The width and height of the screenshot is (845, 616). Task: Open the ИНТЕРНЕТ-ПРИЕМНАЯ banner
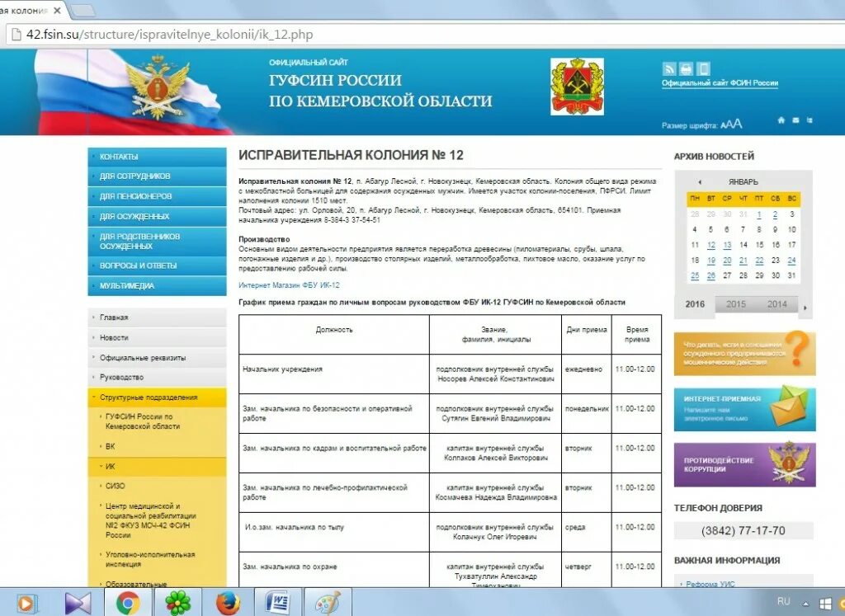pos(744,409)
